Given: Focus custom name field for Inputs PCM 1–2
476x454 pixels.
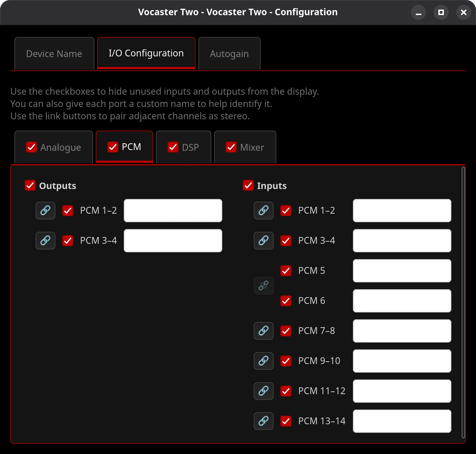Looking at the screenshot, I should 402,211.
